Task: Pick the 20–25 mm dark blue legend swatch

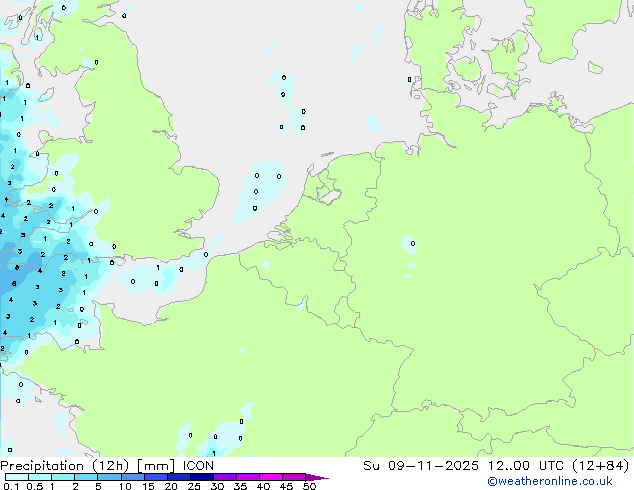Action: 179,477
